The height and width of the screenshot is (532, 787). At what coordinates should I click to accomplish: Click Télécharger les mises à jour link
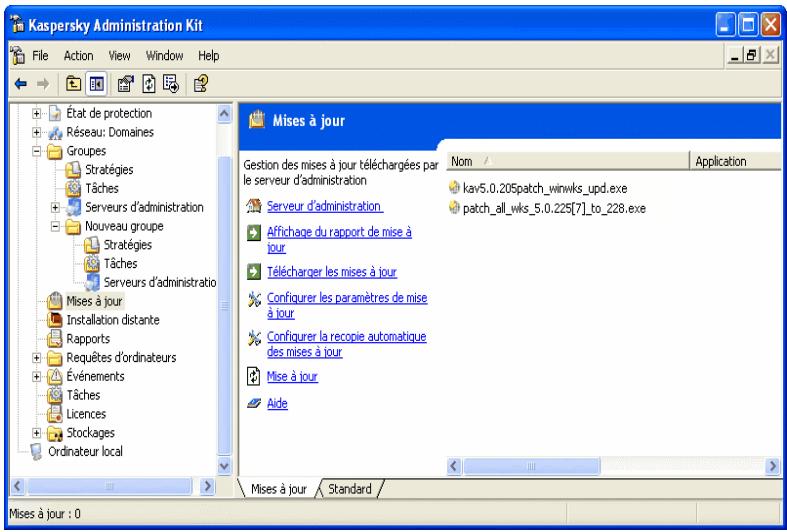click(332, 272)
